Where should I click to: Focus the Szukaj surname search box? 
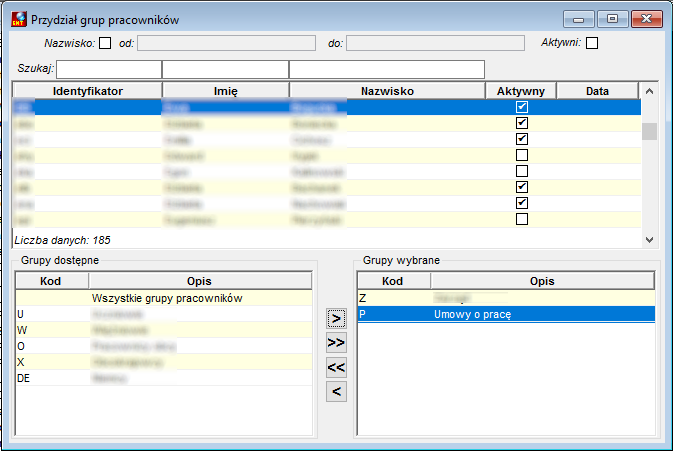(387, 69)
